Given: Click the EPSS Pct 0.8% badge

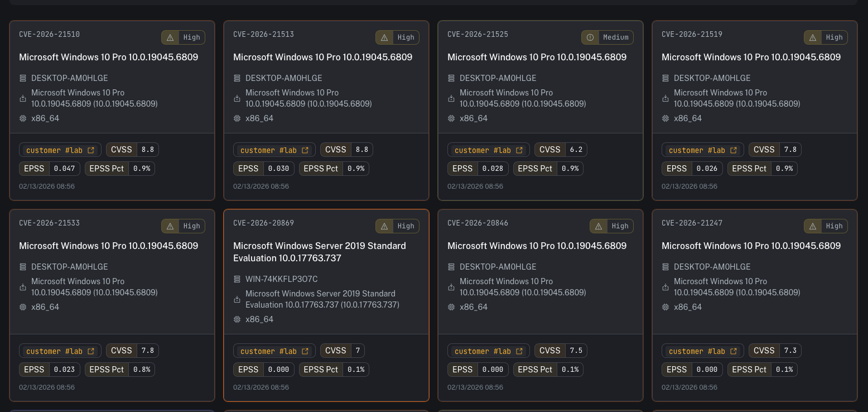Looking at the screenshot, I should click(119, 370).
